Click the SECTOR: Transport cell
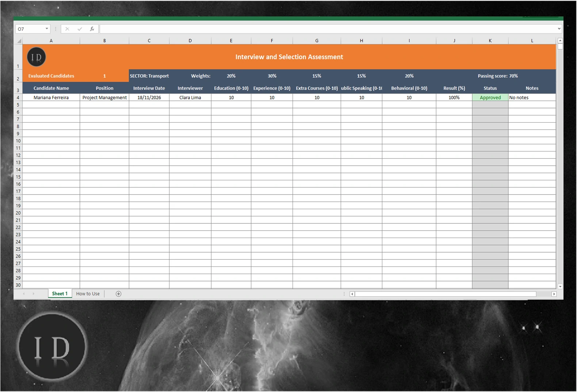Viewport: 577px width, 392px height. pos(149,76)
